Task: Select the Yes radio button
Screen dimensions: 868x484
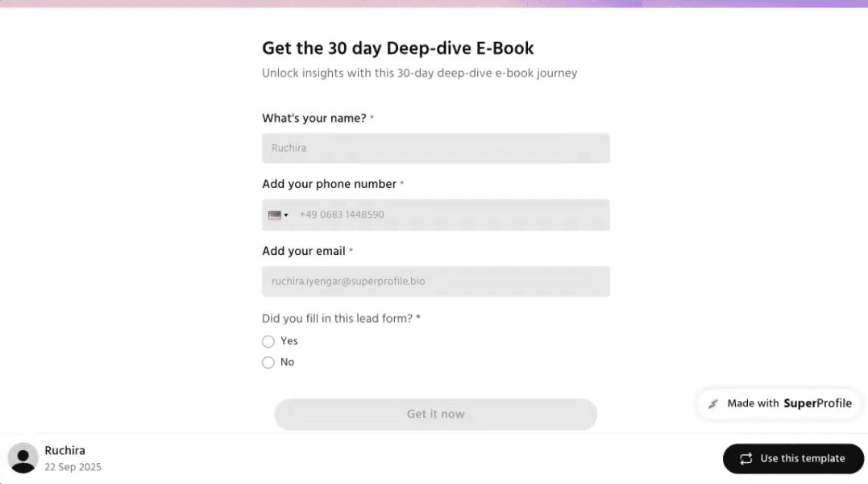Action: (268, 341)
